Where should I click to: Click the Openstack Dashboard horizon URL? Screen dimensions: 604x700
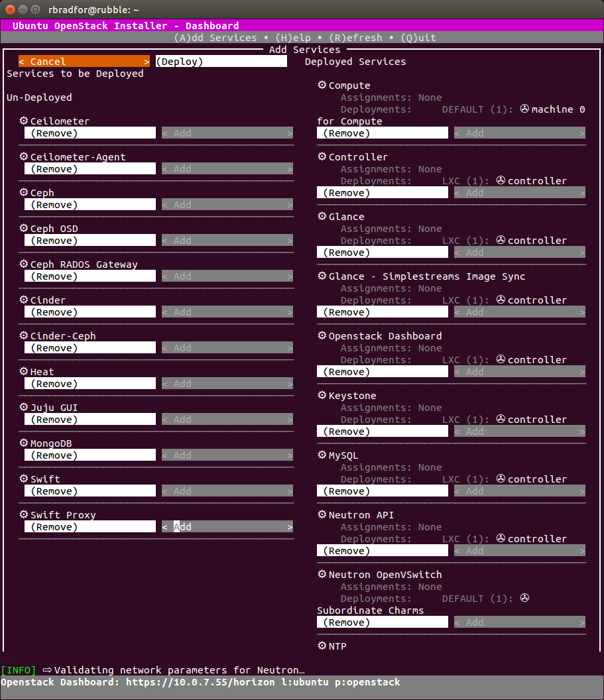[200, 682]
